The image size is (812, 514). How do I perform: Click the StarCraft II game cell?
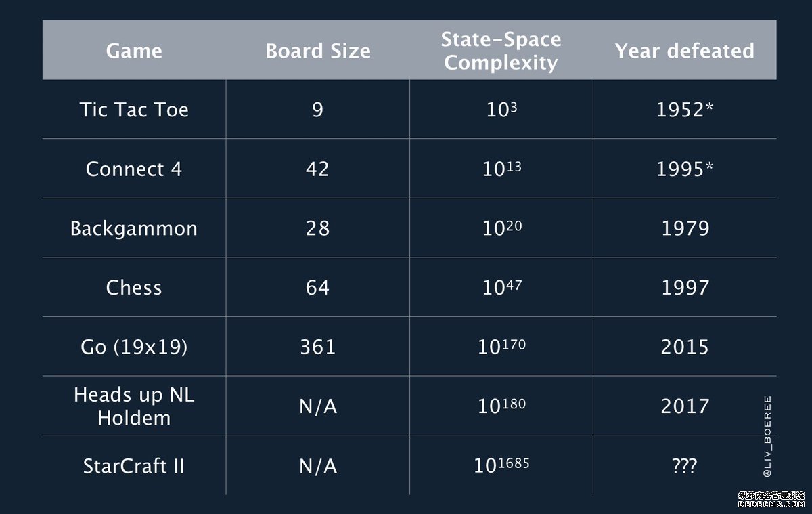point(134,466)
